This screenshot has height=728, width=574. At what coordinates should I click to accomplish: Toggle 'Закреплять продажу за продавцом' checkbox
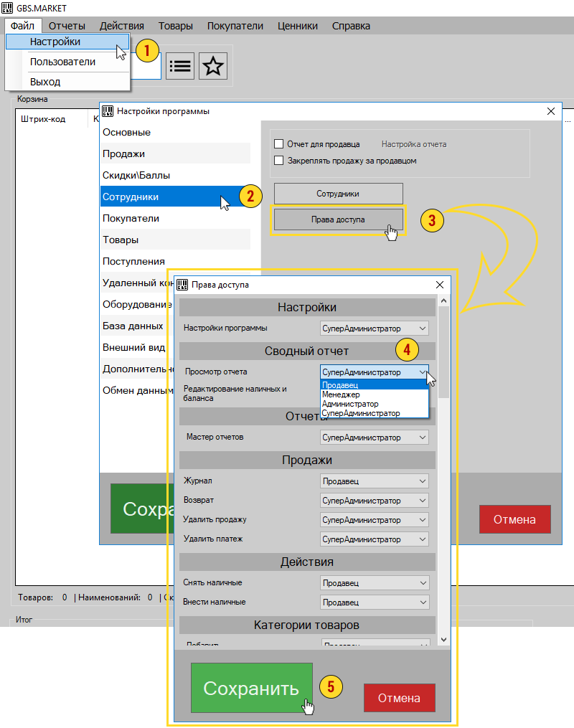[278, 161]
